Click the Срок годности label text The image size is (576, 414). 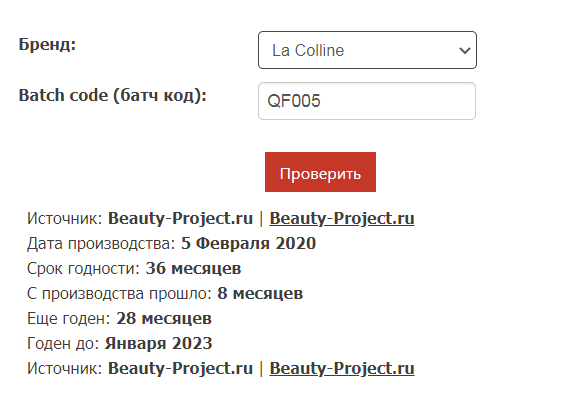(83, 269)
